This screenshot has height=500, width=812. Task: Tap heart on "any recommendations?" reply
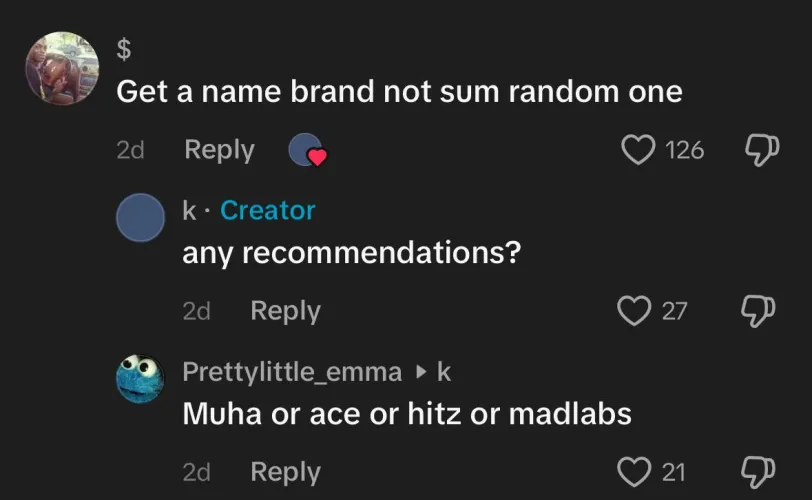point(634,311)
